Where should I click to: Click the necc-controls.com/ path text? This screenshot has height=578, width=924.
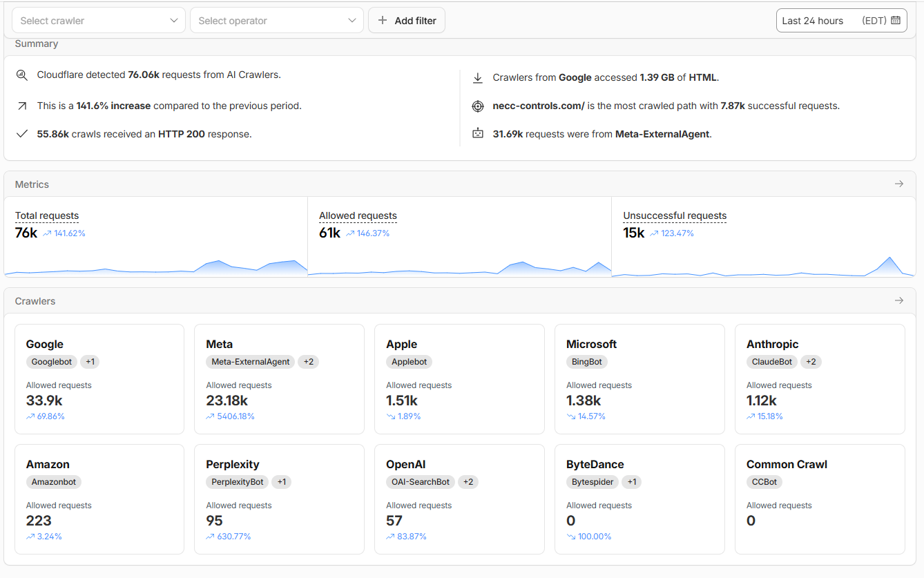[x=539, y=106]
